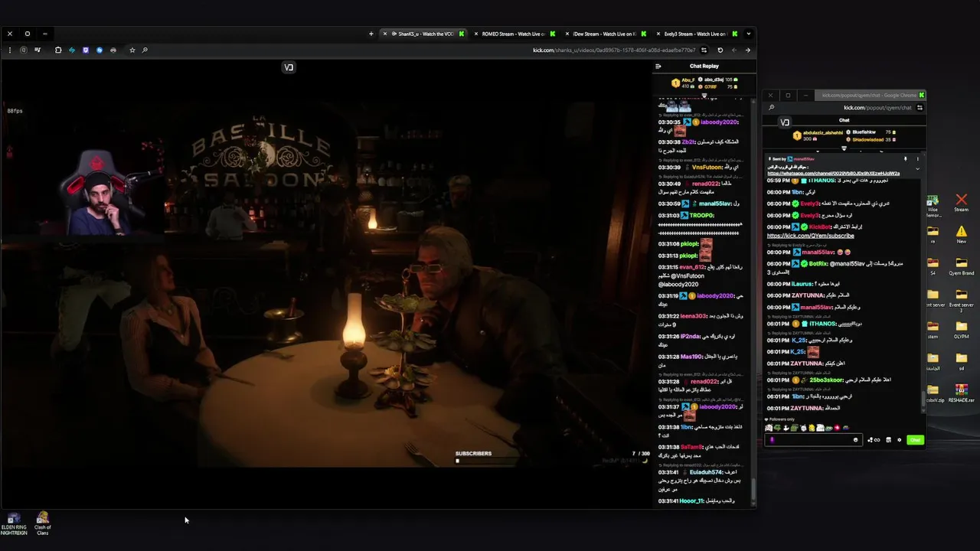980x551 pixels.
Task: Open a new tab with plus button
Action: pyautogui.click(x=371, y=34)
